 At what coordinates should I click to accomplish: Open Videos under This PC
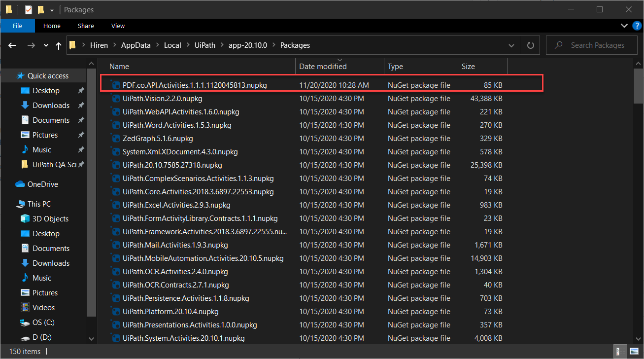[43, 308]
